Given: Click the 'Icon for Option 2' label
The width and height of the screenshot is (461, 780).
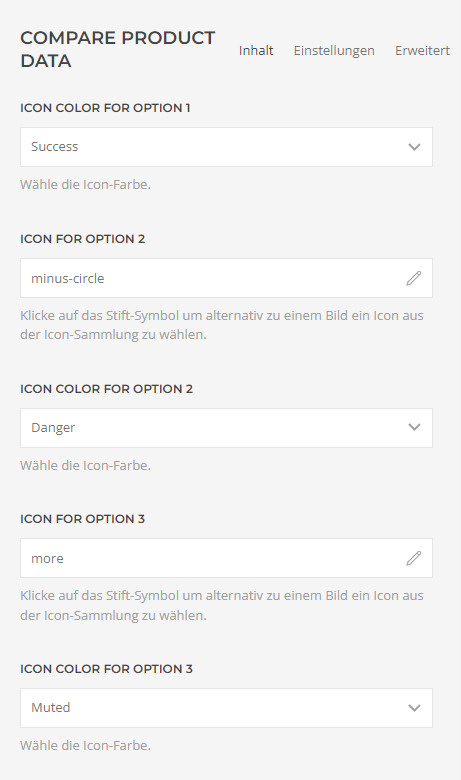Looking at the screenshot, I should point(83,239).
